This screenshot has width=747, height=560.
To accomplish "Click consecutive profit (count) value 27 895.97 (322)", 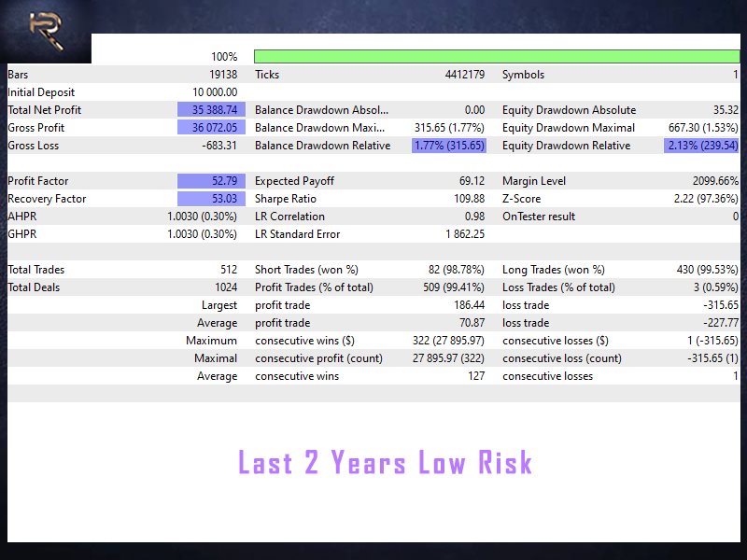I will point(448,358).
